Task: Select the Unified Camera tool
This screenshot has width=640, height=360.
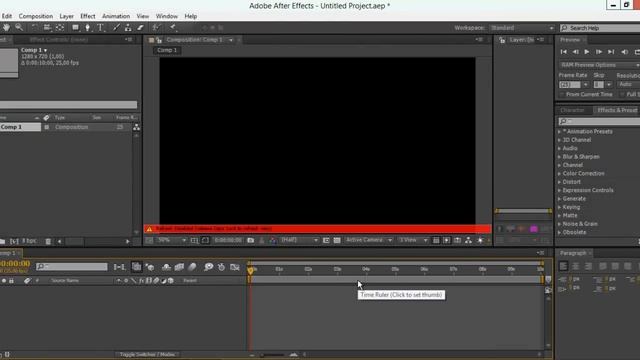Action: 47,27
